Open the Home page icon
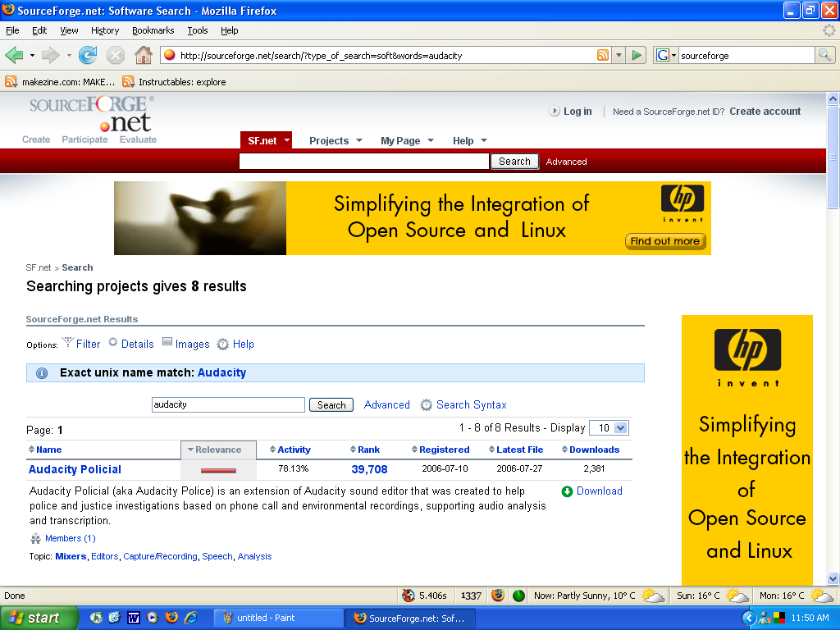Image resolution: width=840 pixels, height=630 pixels. [x=143, y=55]
